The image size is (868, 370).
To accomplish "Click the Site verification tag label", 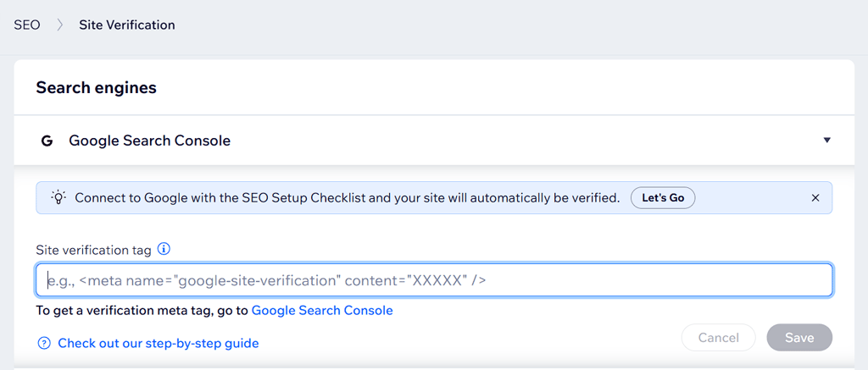I will pos(93,250).
